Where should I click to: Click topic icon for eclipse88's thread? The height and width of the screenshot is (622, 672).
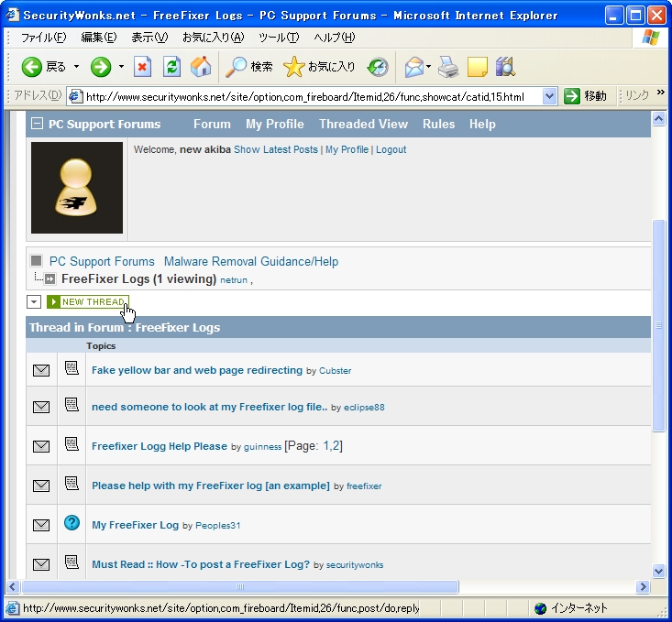pyautogui.click(x=72, y=404)
